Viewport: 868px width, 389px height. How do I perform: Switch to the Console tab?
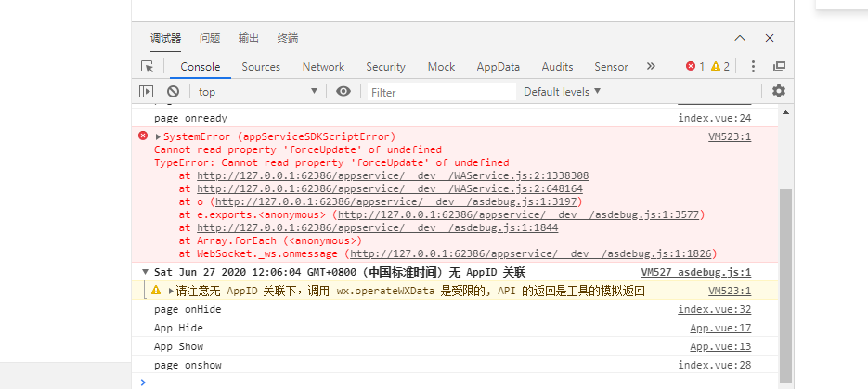(x=201, y=67)
